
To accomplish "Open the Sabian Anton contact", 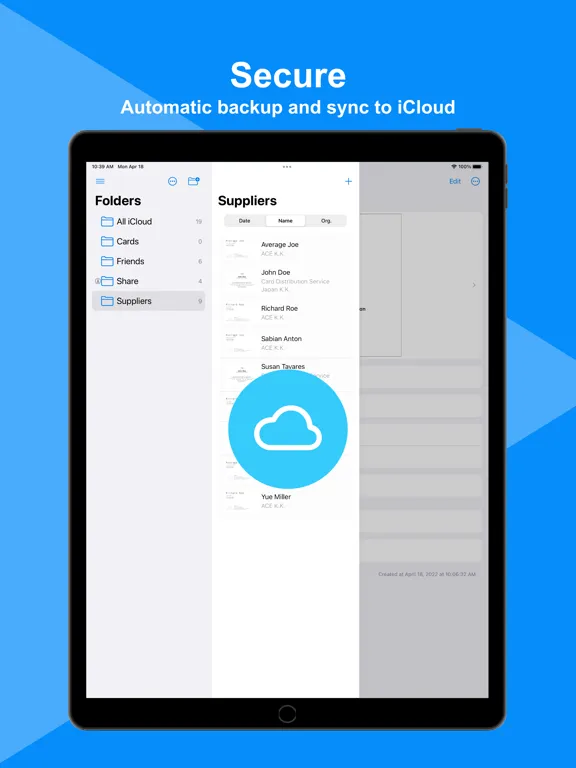I will (287, 343).
